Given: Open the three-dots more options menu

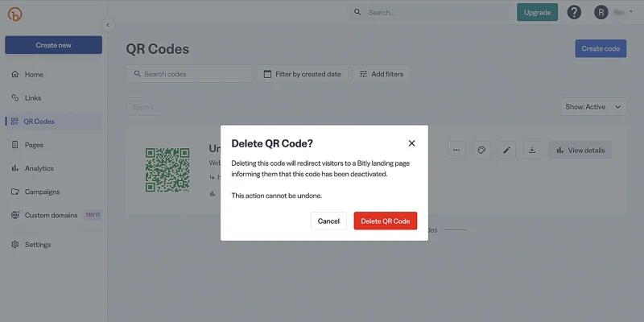Looking at the screenshot, I should (456, 151).
